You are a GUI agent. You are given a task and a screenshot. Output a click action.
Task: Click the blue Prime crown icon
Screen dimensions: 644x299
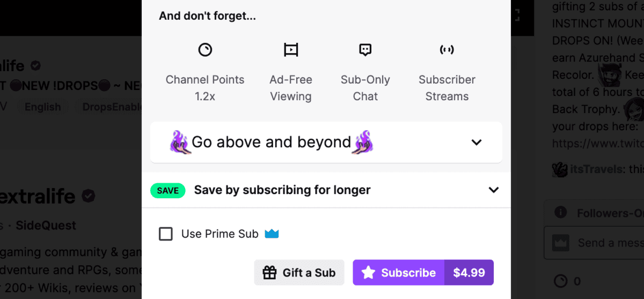(272, 234)
